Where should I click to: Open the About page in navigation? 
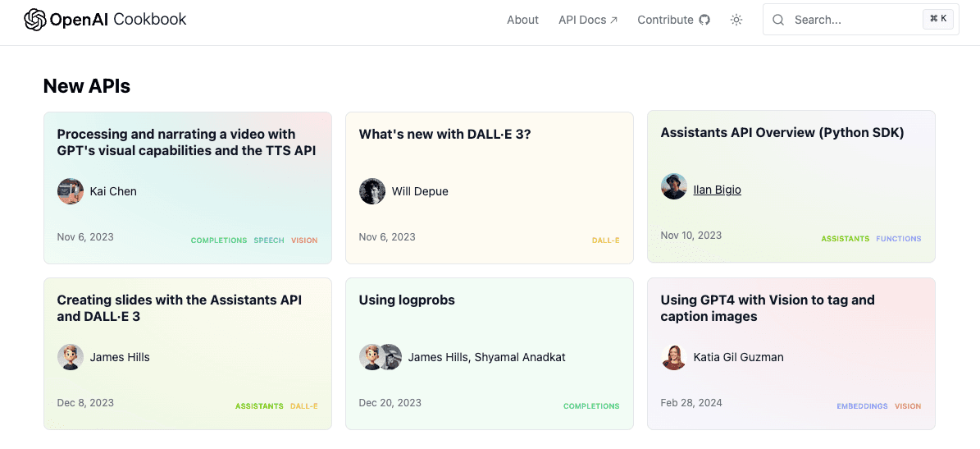point(522,20)
